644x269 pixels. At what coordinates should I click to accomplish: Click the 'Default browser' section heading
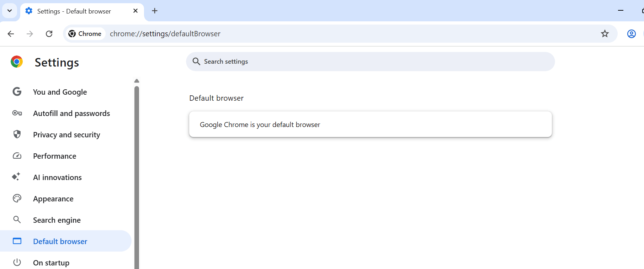[x=217, y=98]
